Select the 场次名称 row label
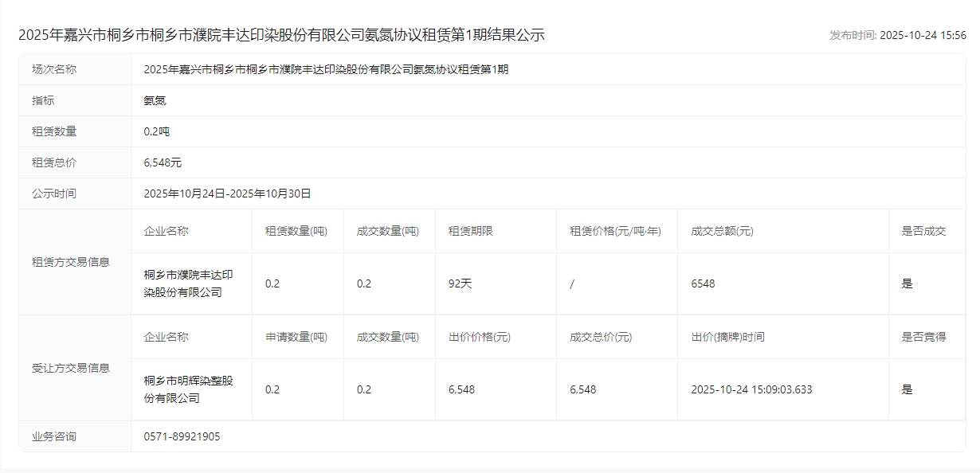980x473 pixels. tap(54, 69)
